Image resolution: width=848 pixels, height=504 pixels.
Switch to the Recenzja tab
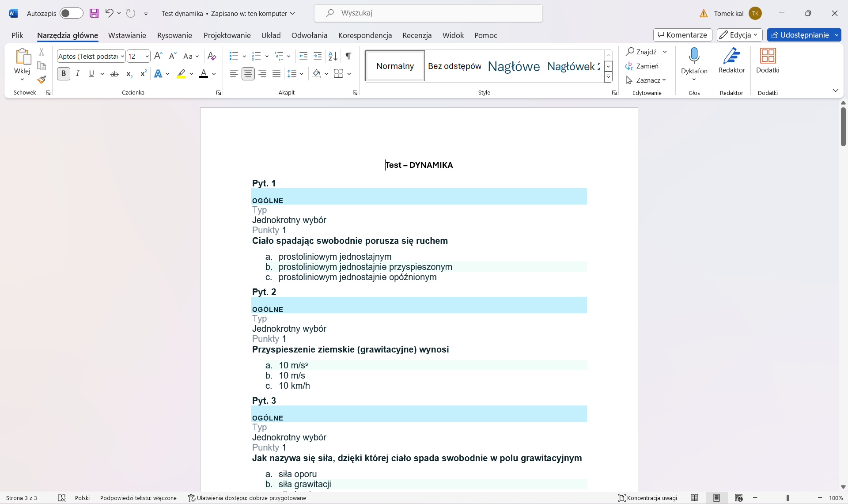(x=416, y=35)
